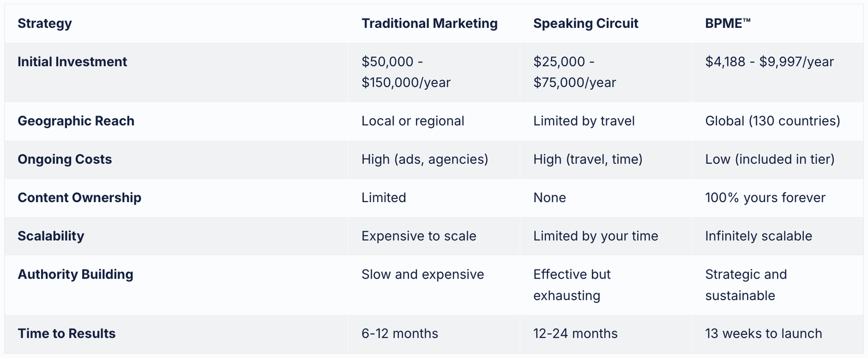Select the 100% yours forever cell
This screenshot has height=358, width=868.
[765, 198]
